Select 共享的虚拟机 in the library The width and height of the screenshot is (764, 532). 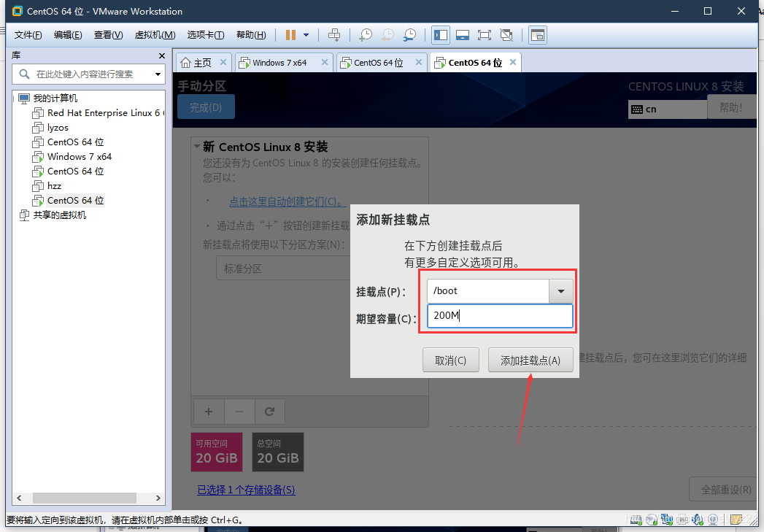59,215
